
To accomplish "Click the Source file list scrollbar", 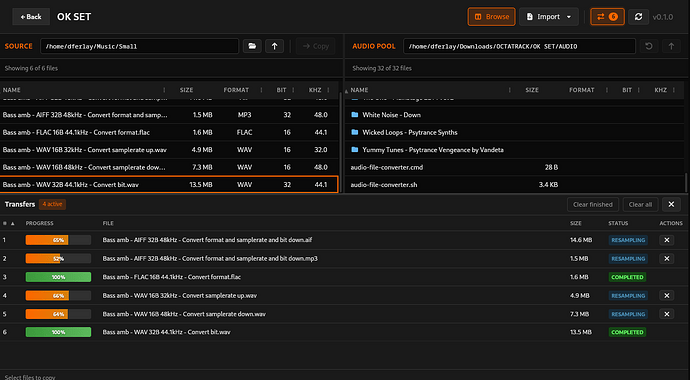I will [341, 141].
